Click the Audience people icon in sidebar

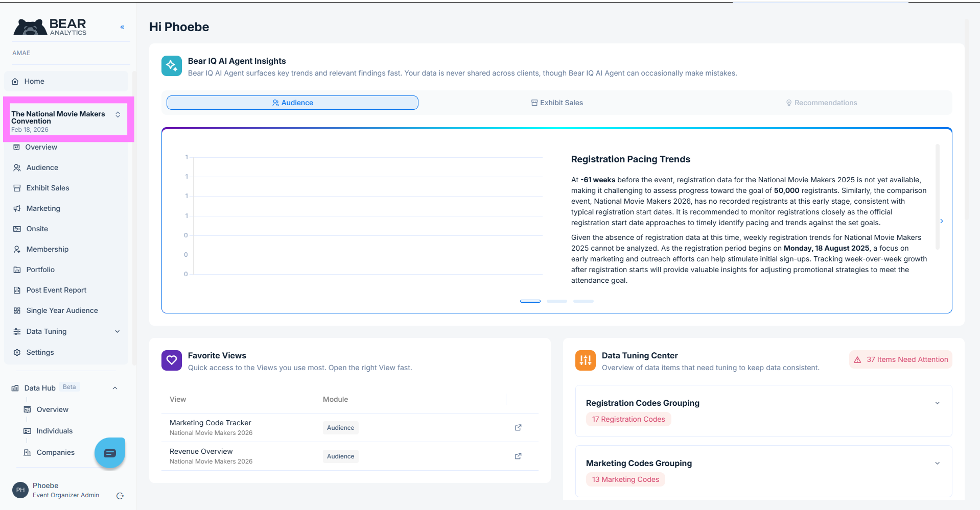coord(17,167)
